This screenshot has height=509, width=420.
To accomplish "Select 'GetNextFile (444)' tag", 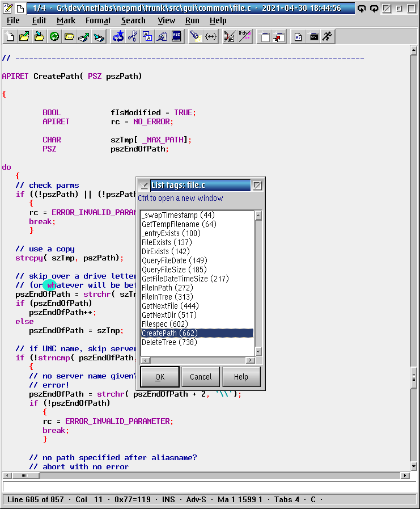I will pyautogui.click(x=197, y=306).
